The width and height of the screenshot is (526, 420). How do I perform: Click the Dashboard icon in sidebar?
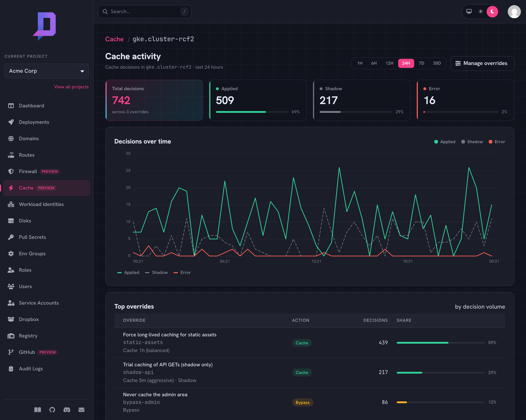(x=11, y=106)
